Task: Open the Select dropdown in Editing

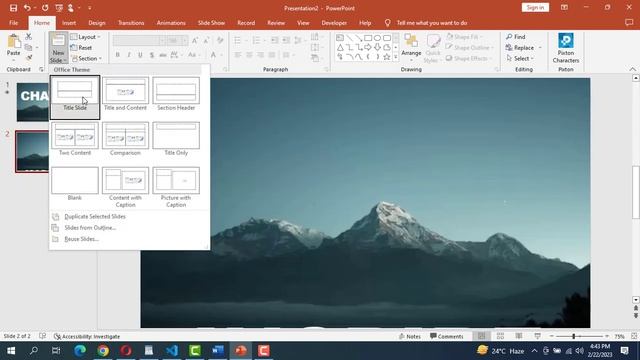Action: tap(520, 58)
